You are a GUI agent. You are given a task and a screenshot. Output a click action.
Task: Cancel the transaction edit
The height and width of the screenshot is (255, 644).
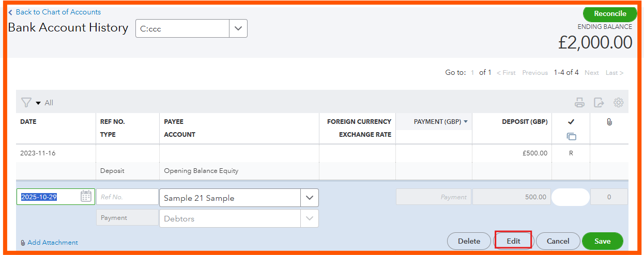tap(558, 241)
